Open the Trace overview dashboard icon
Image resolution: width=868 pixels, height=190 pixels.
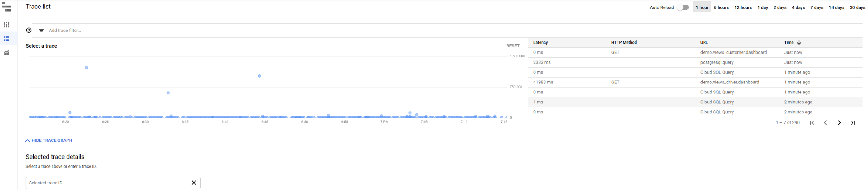tap(7, 25)
